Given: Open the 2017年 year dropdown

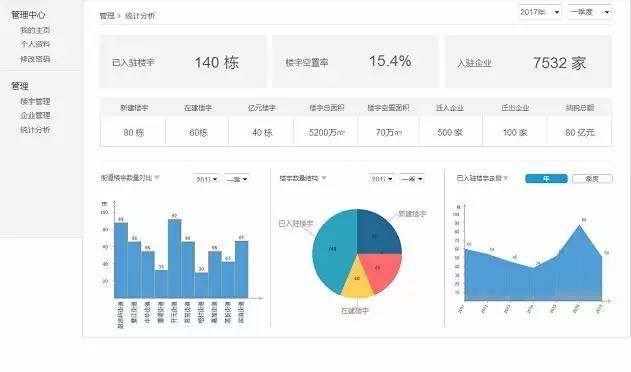Looking at the screenshot, I should tap(539, 12).
